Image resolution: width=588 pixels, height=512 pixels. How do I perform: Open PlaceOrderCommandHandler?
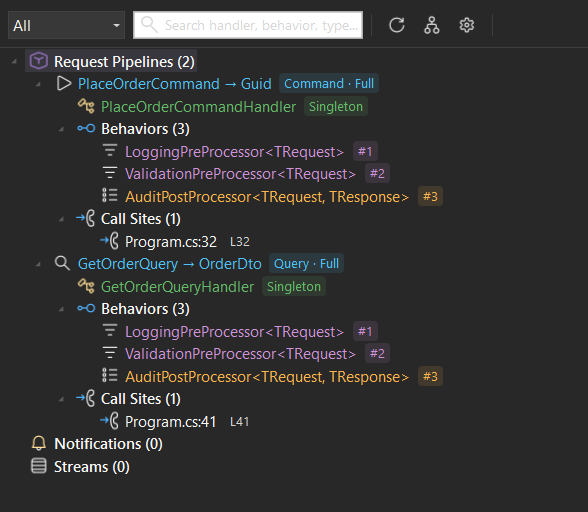coord(198,107)
